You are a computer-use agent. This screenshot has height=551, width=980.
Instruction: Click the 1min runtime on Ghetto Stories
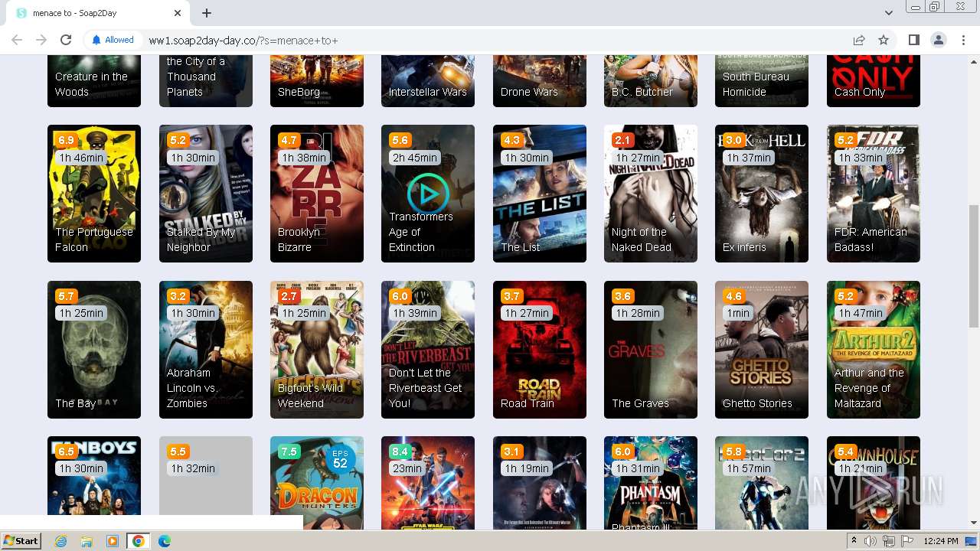click(738, 313)
